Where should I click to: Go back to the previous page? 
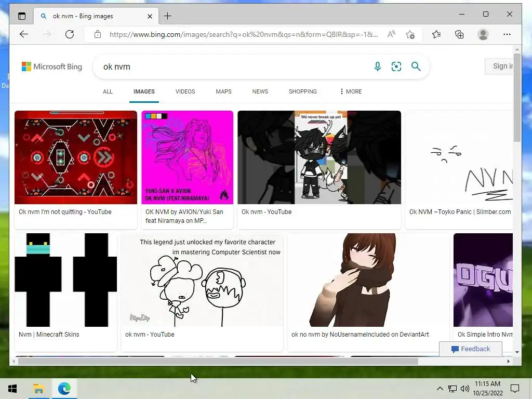(x=24, y=34)
